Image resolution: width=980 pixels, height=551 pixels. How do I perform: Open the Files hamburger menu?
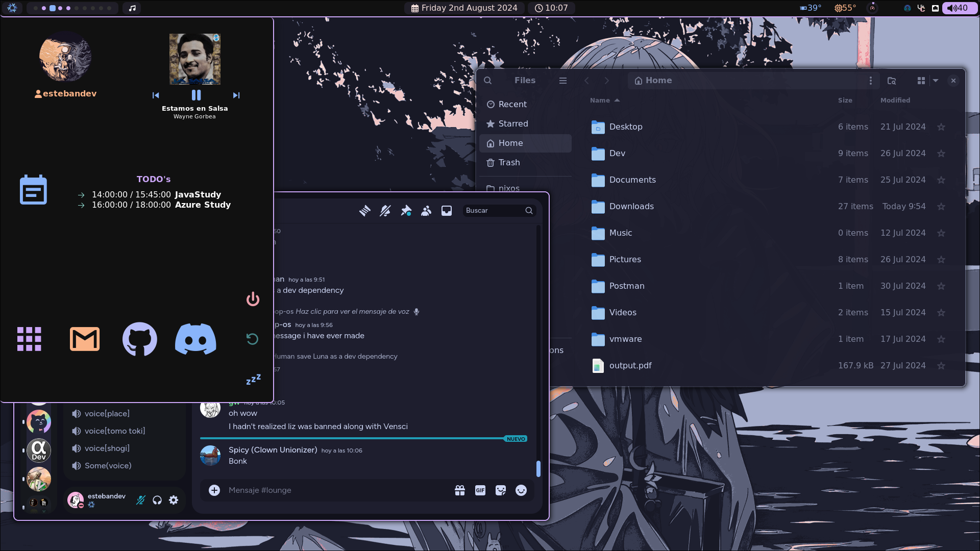[x=563, y=81]
